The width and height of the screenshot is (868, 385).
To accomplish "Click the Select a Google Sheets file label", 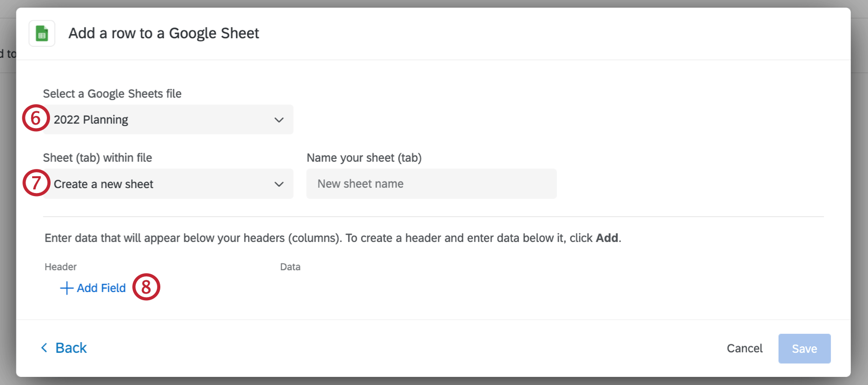I will click(112, 94).
